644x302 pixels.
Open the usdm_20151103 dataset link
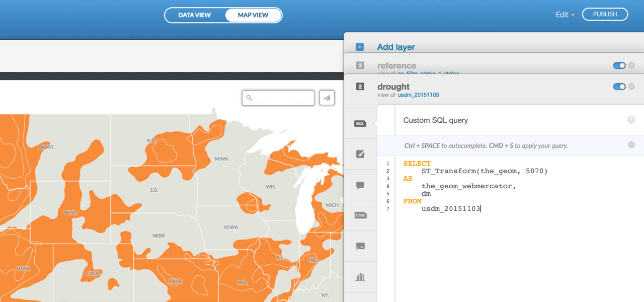coord(419,95)
